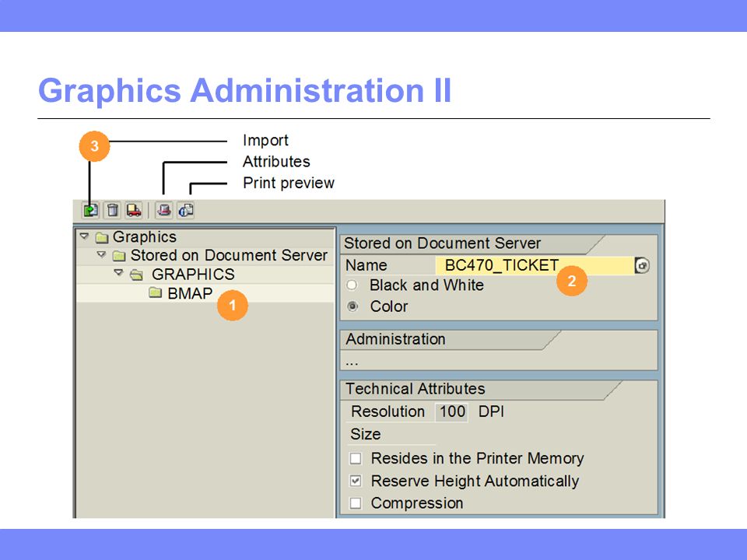Collapse the GRAPHICS tree node
This screenshot has width=747, height=560.
[x=118, y=273]
